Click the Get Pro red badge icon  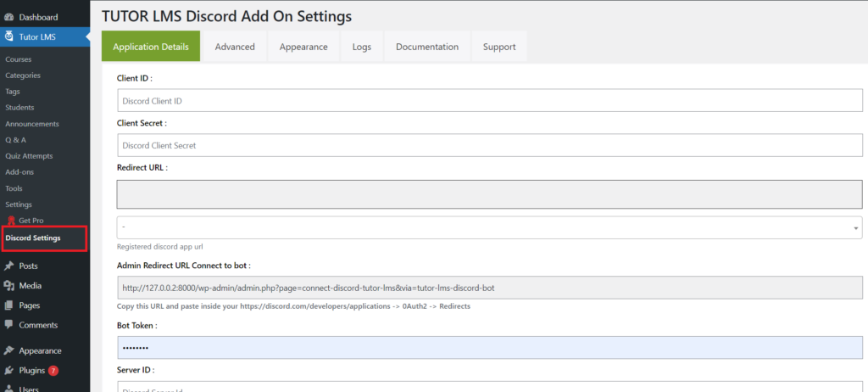click(10, 221)
